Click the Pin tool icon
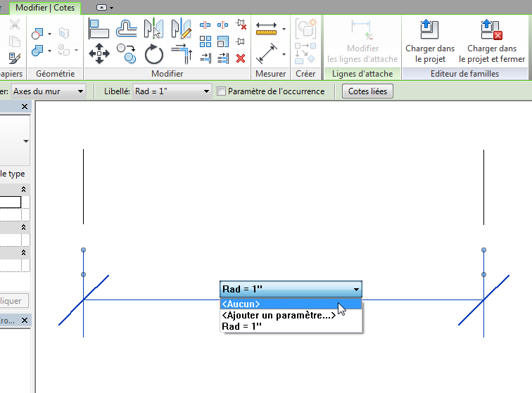 [240, 41]
